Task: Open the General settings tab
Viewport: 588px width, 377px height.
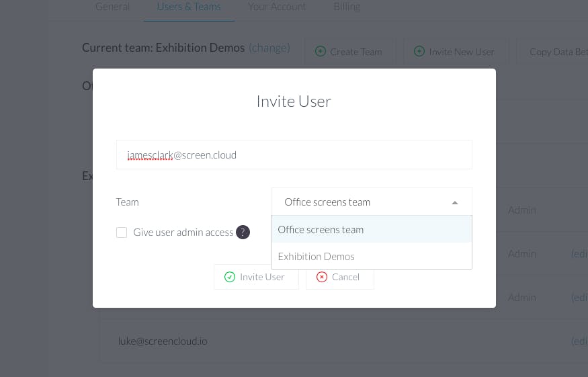Action: click(x=112, y=7)
